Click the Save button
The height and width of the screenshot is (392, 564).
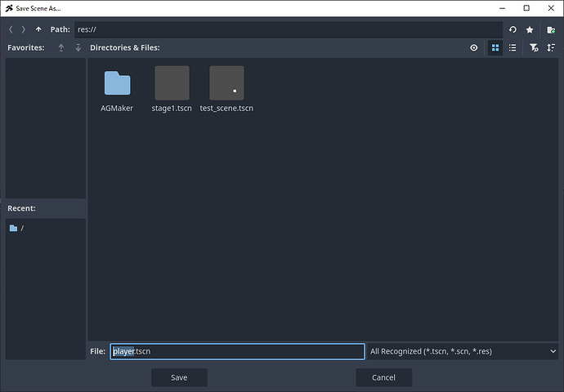point(179,377)
